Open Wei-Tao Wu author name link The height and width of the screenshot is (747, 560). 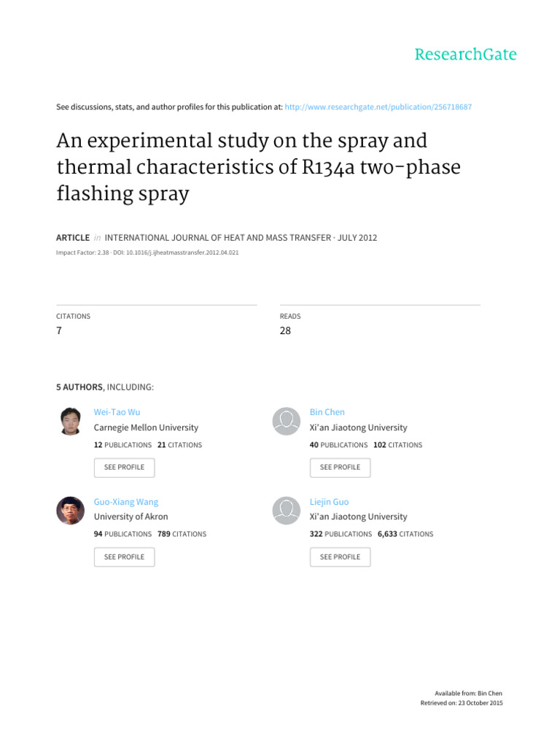point(117,412)
